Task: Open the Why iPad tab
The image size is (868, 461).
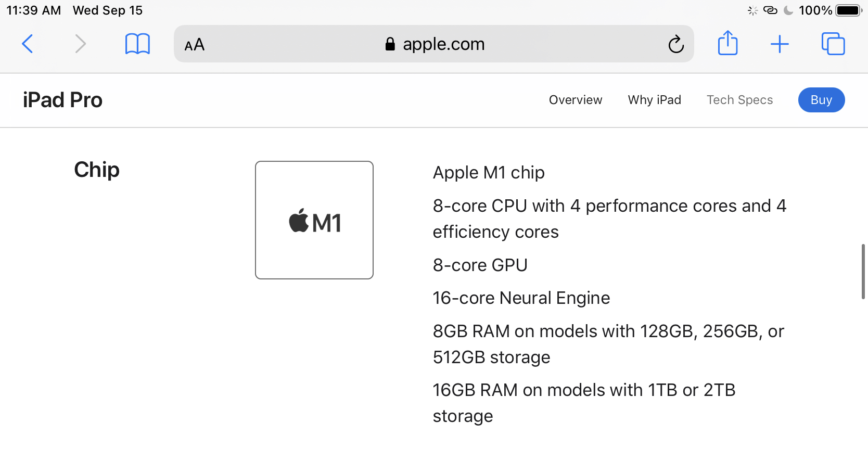Action: (654, 100)
